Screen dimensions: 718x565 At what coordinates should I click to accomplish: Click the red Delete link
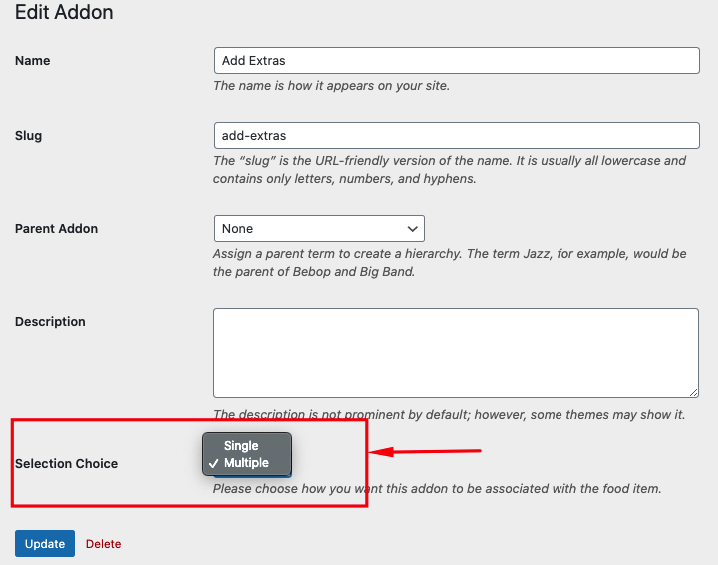(103, 544)
